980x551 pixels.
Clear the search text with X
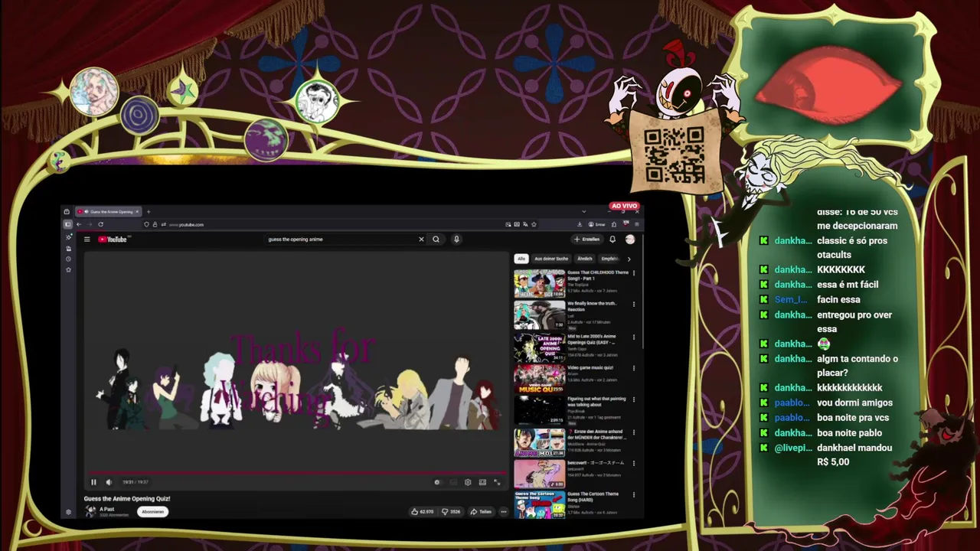tap(421, 240)
